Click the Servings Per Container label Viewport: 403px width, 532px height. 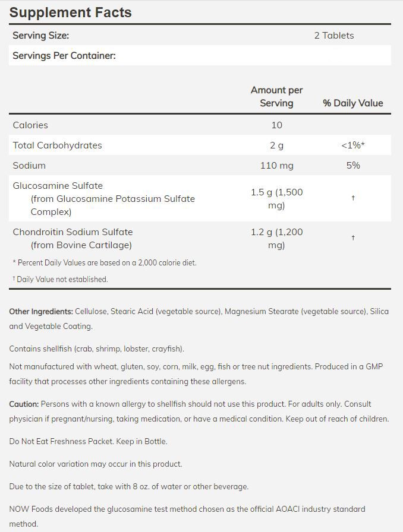coord(64,56)
